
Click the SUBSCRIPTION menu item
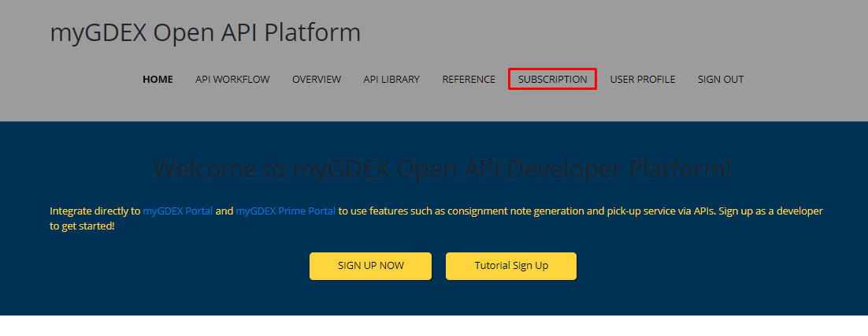552,80
